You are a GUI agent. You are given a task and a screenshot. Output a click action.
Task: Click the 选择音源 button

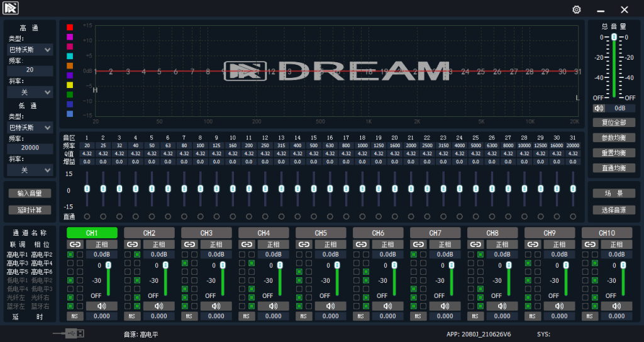tap(614, 210)
